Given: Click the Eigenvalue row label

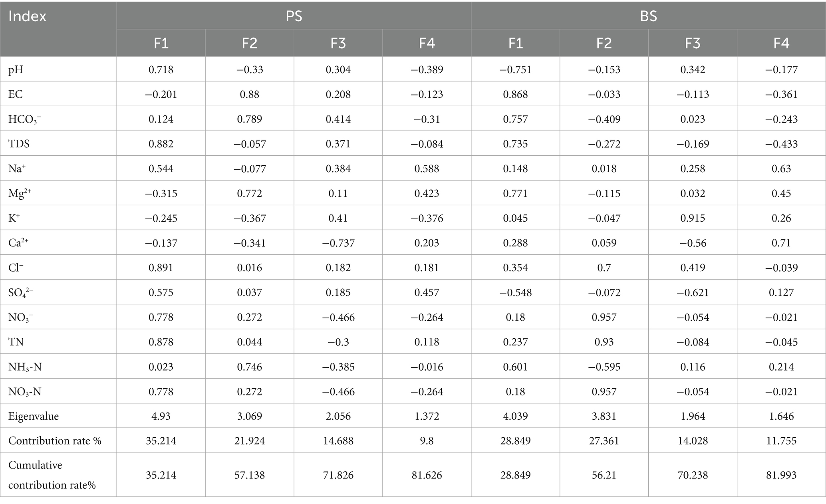Looking at the screenshot, I should pos(34,416).
